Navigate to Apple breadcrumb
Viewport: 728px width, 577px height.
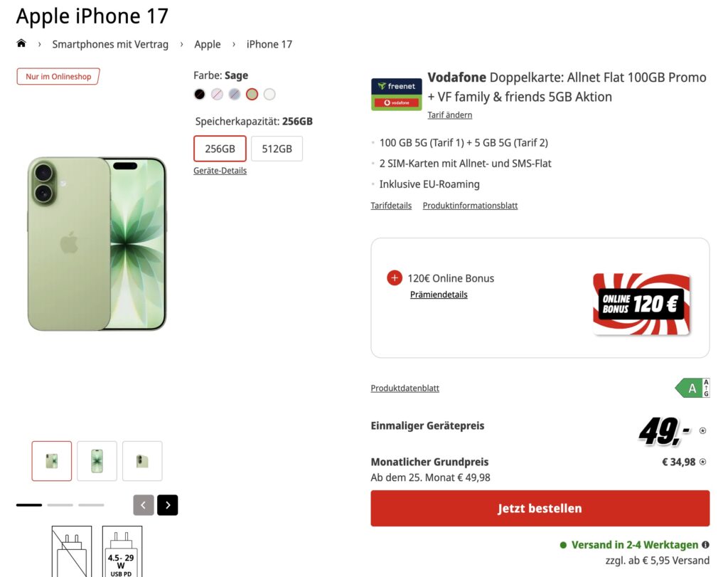point(208,44)
